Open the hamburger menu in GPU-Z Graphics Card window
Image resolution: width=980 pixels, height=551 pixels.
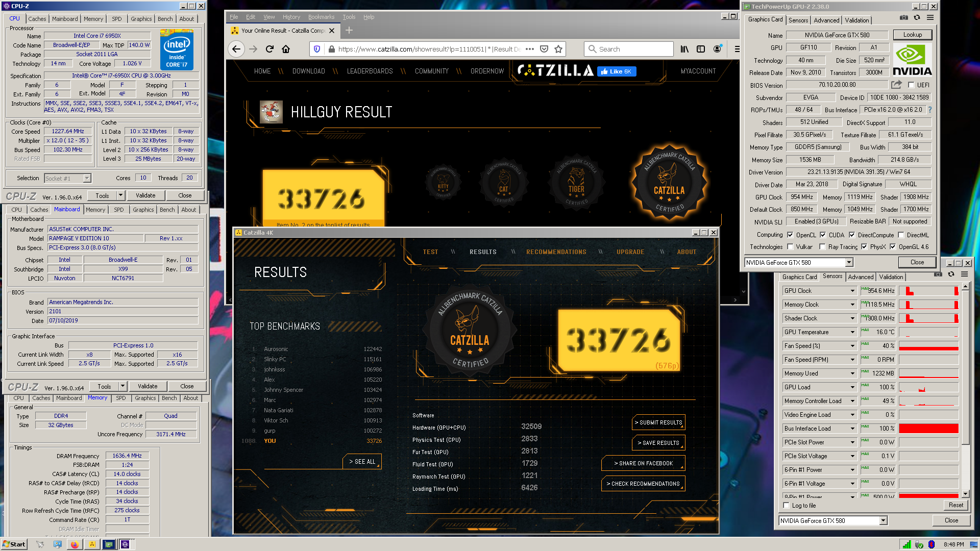pos(930,17)
